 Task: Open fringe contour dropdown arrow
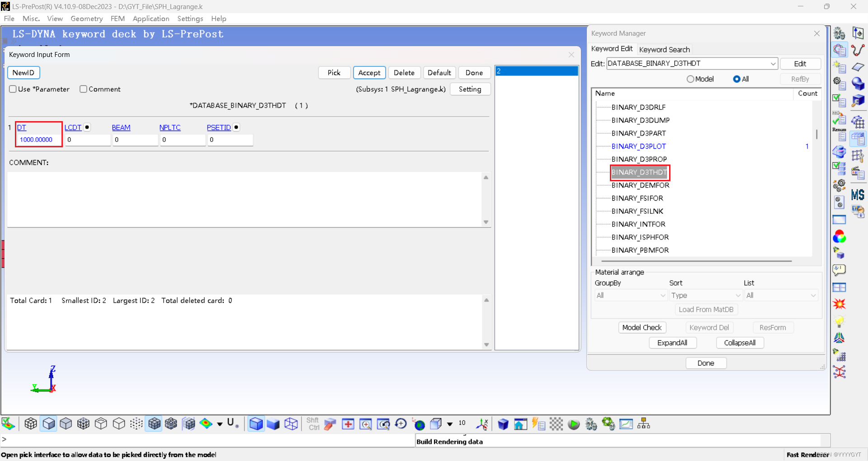[220, 424]
